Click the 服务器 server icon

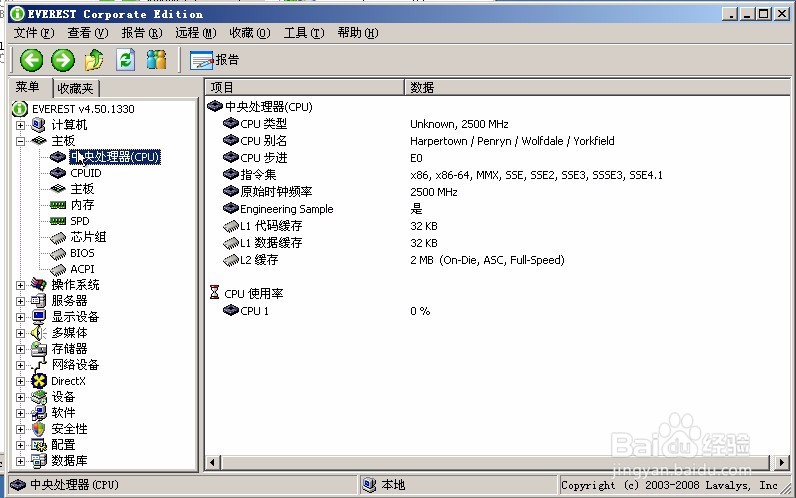[39, 301]
